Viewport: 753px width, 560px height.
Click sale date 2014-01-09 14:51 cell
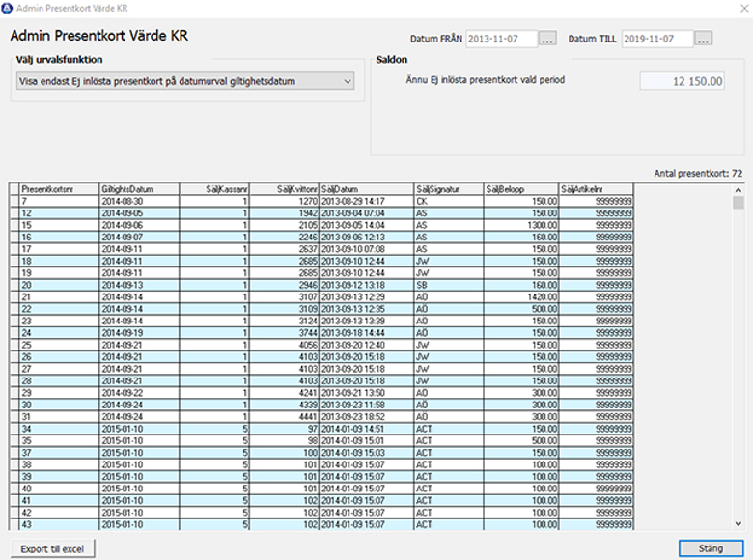tap(367, 430)
